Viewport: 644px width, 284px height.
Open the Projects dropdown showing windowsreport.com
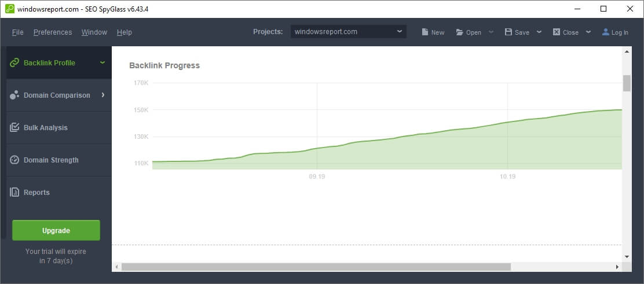(348, 32)
